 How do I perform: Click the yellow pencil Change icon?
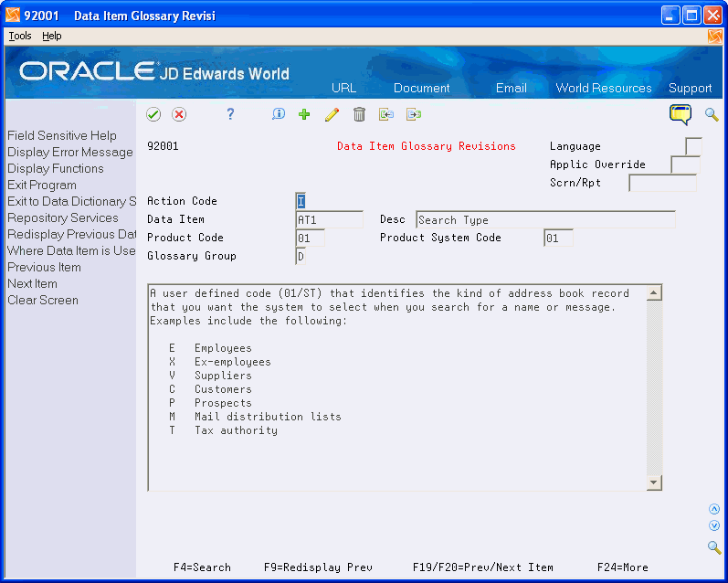tap(332, 114)
